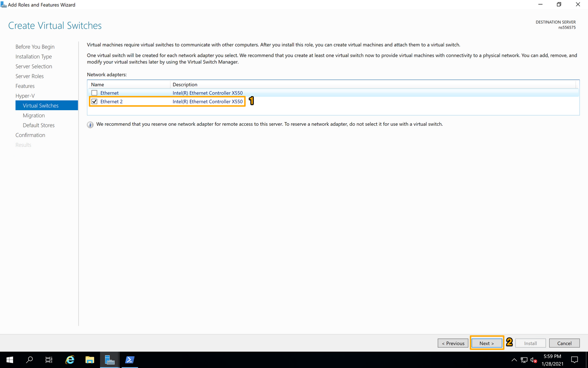Viewport: 588px width, 368px height.
Task: Open PowerShell from the taskbar
Action: point(129,360)
